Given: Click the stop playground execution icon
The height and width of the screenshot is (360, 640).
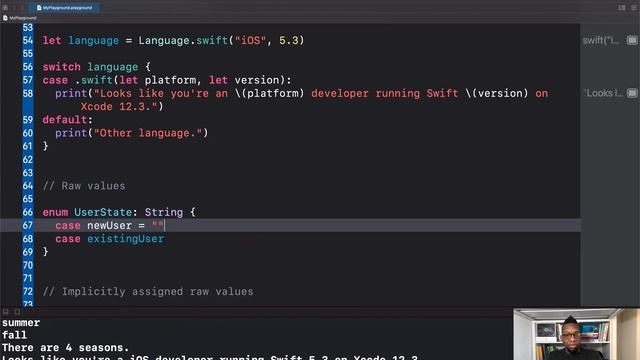Looking at the screenshot, I should point(17,311).
